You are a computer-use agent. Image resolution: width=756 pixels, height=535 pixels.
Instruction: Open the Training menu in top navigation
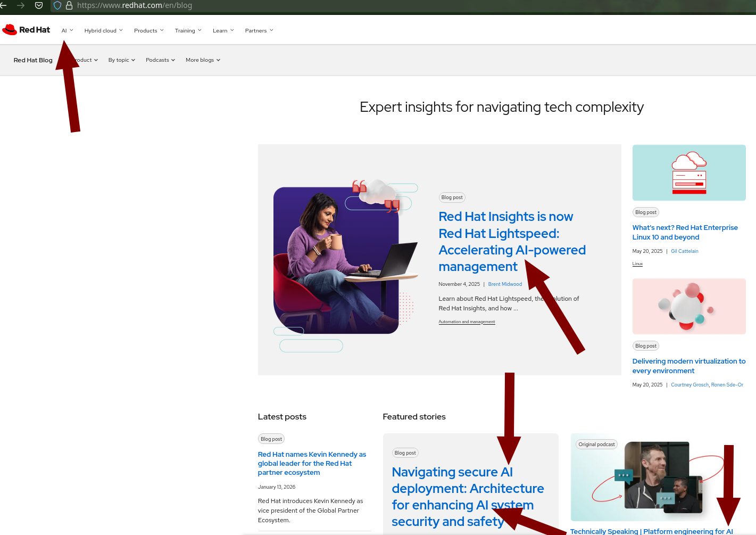(188, 30)
